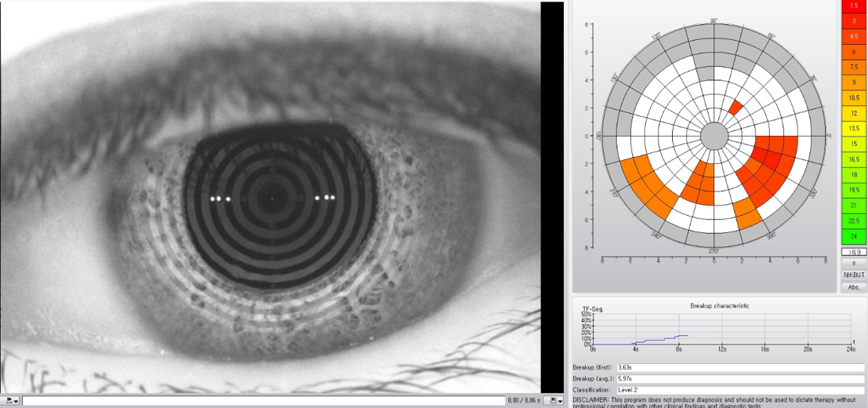Click the Breakup (first) value field 3,63s
This screenshot has width=868, height=408.
(740, 367)
